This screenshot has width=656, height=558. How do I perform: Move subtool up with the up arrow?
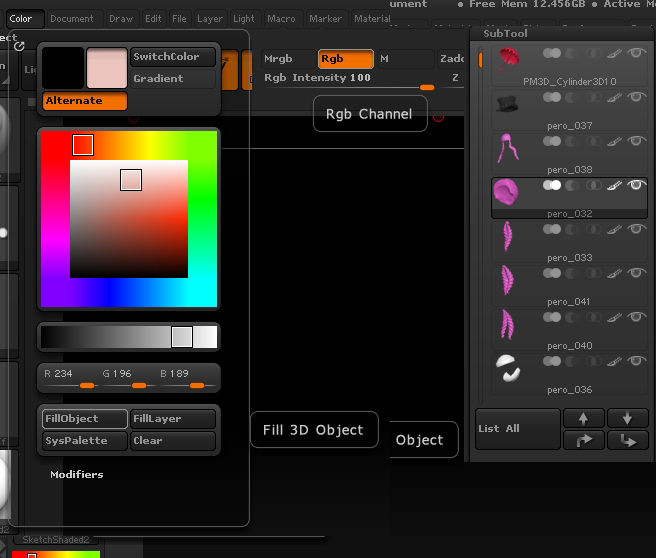584,418
